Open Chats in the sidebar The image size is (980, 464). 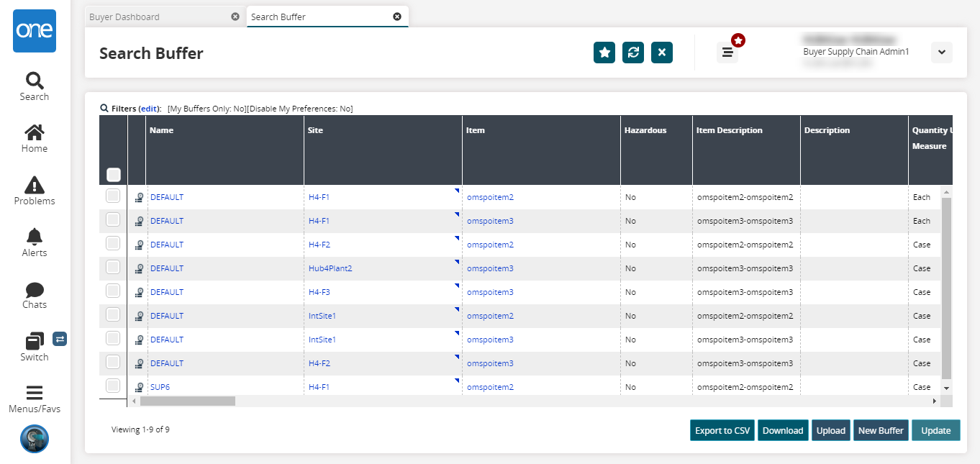[34, 295]
